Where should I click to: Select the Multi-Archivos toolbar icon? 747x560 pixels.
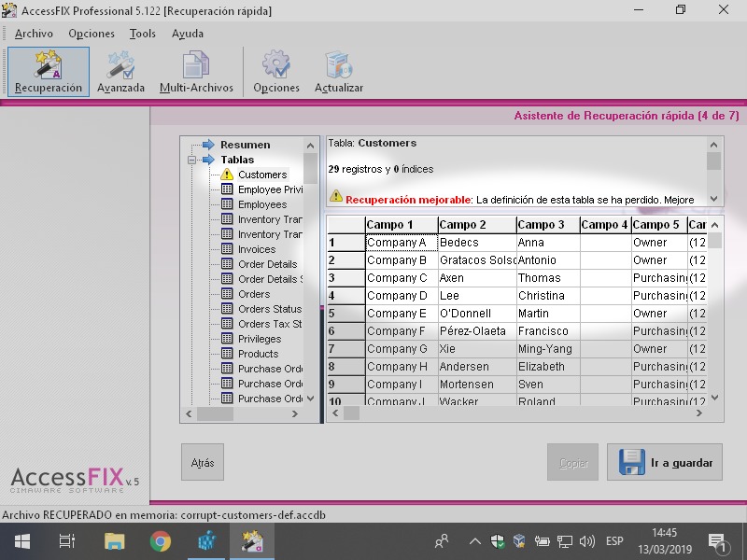(x=195, y=72)
